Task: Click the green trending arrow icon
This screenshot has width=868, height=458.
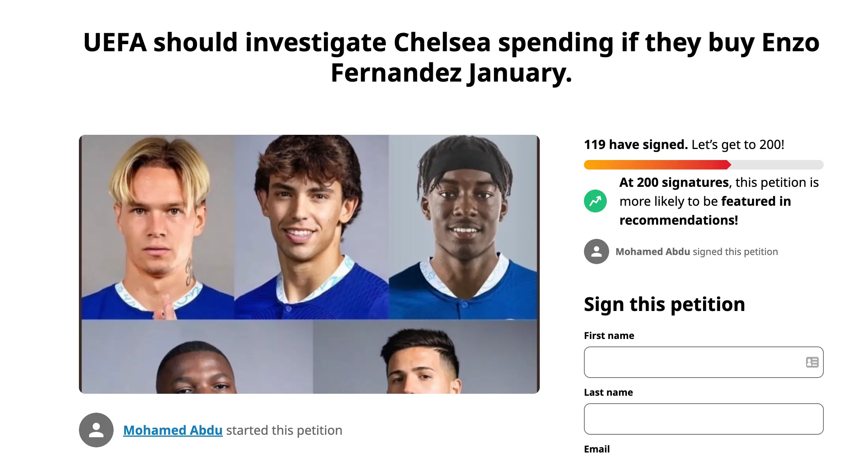Action: coord(595,201)
